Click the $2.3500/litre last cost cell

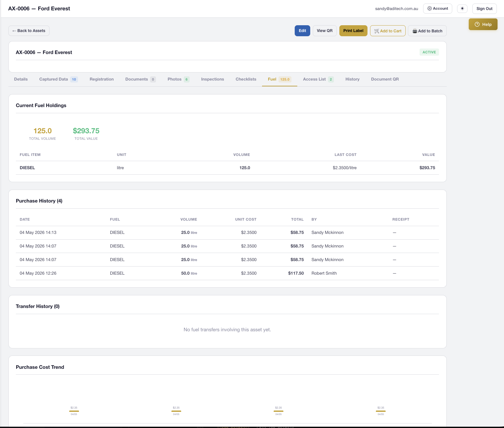point(345,168)
